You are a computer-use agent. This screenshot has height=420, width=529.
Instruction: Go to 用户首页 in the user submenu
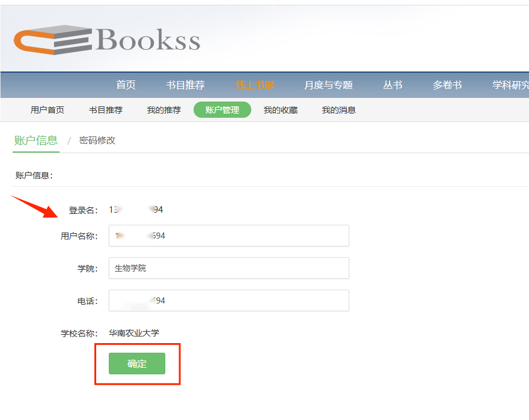pos(47,110)
